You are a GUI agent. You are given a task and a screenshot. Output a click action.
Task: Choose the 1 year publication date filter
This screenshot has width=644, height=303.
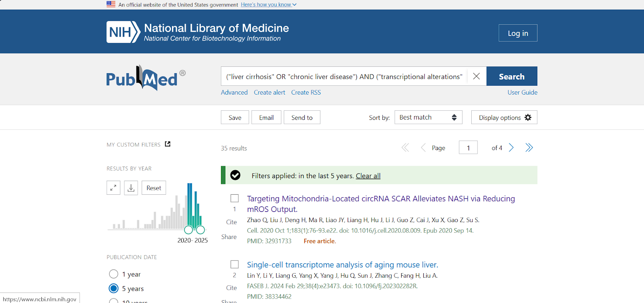coord(114,274)
